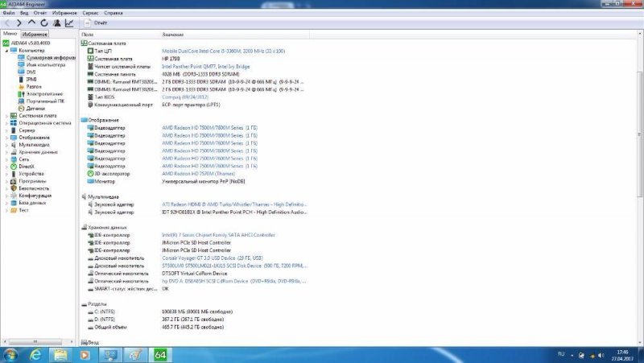The image size is (644, 363).
Task: Switch to the Избранное tab in the sidebar
Action: click(35, 35)
